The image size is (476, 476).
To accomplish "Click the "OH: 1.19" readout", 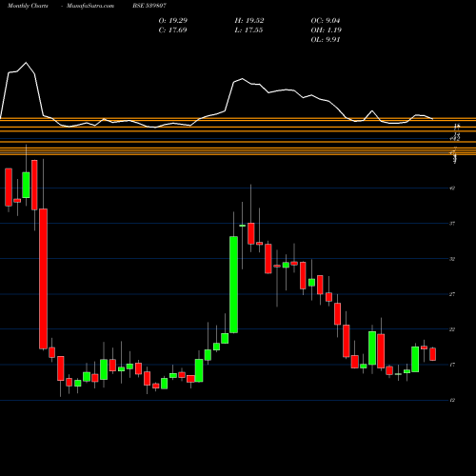I will [x=327, y=30].
